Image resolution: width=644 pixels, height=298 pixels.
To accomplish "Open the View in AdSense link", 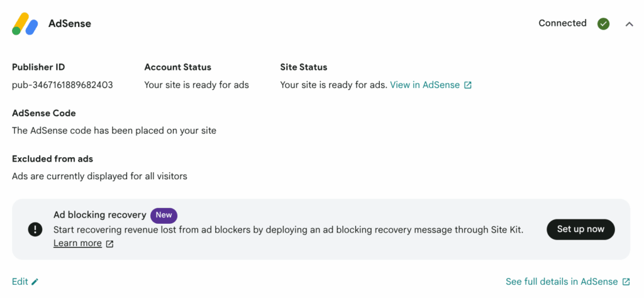I will click(x=425, y=85).
